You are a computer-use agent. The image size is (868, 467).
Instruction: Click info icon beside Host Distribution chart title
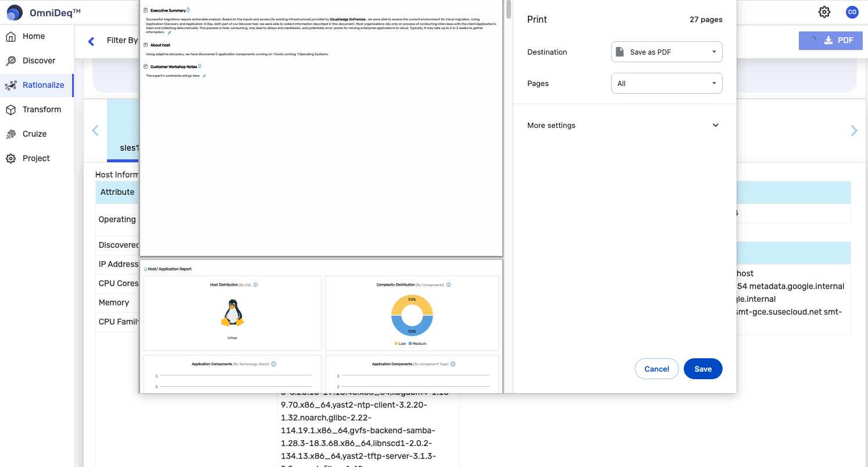pos(255,285)
